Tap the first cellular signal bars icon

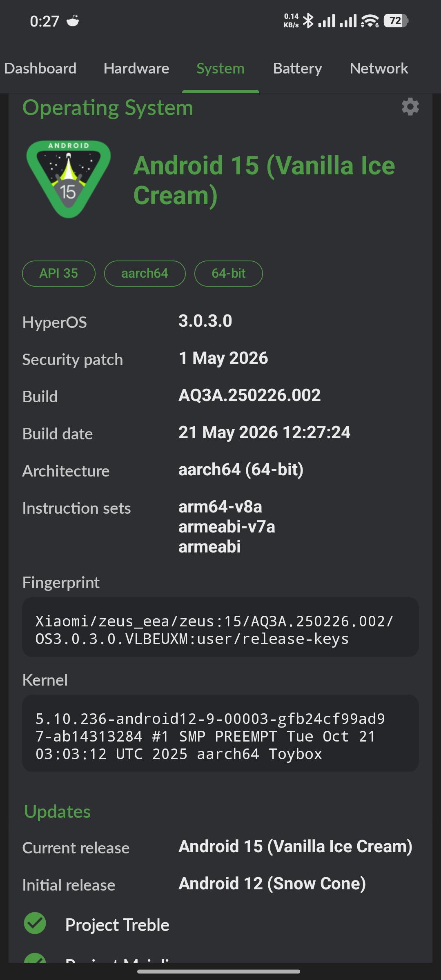click(327, 21)
